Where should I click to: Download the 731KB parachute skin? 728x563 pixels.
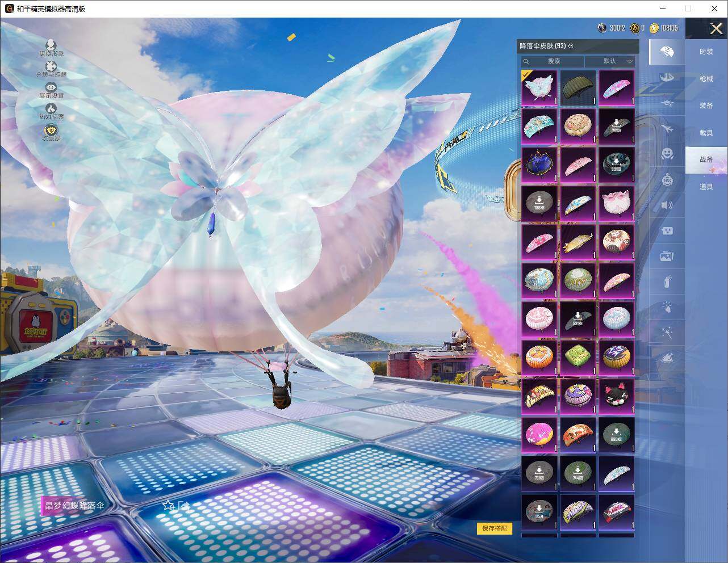539,473
